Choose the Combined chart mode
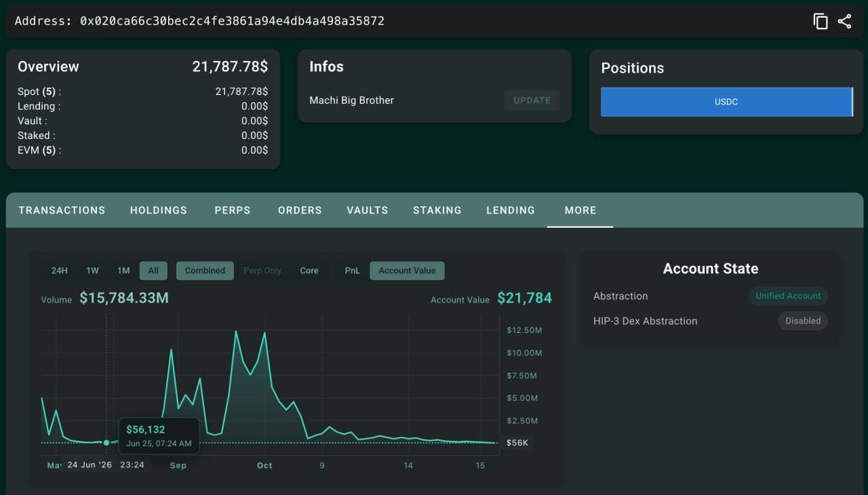868x495 pixels. point(205,271)
